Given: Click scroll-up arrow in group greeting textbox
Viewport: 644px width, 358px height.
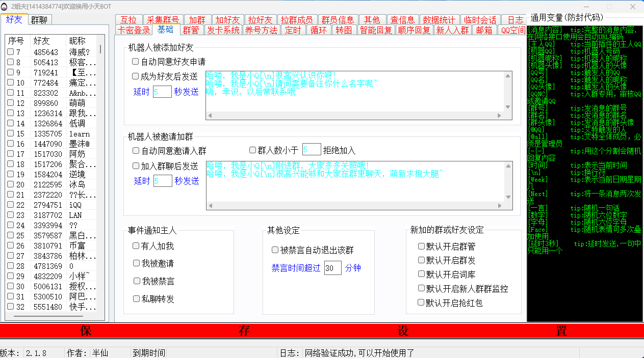Looking at the screenshot, I should pyautogui.click(x=508, y=166).
